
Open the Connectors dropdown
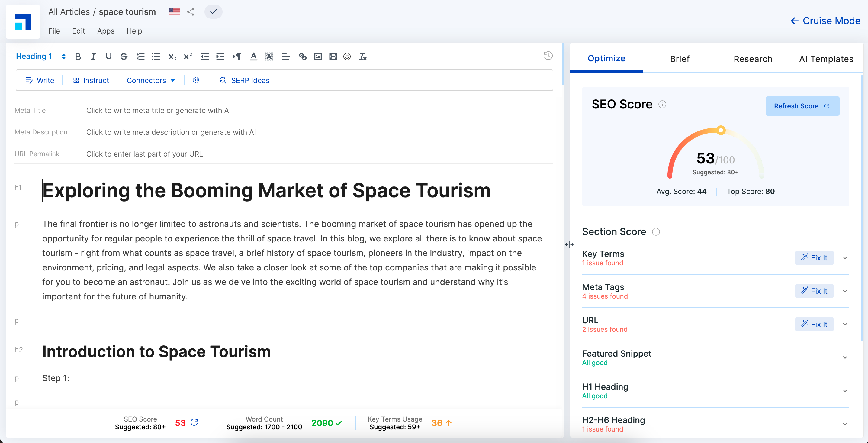(x=151, y=81)
